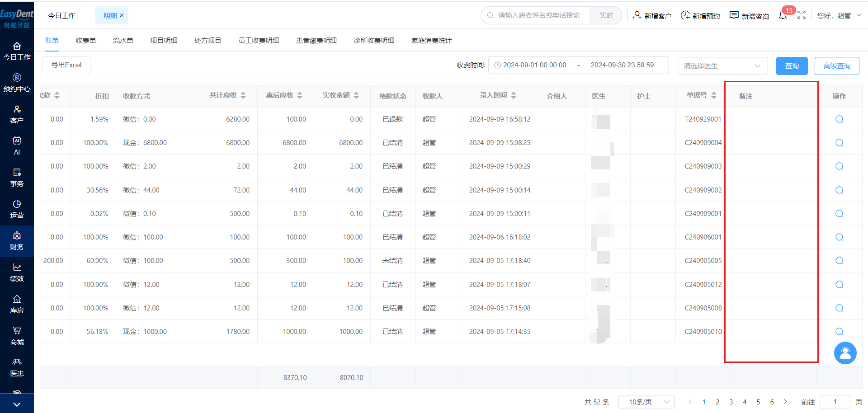The height and width of the screenshot is (413, 868).
Task: View details for bill C240909003
Action: (839, 166)
